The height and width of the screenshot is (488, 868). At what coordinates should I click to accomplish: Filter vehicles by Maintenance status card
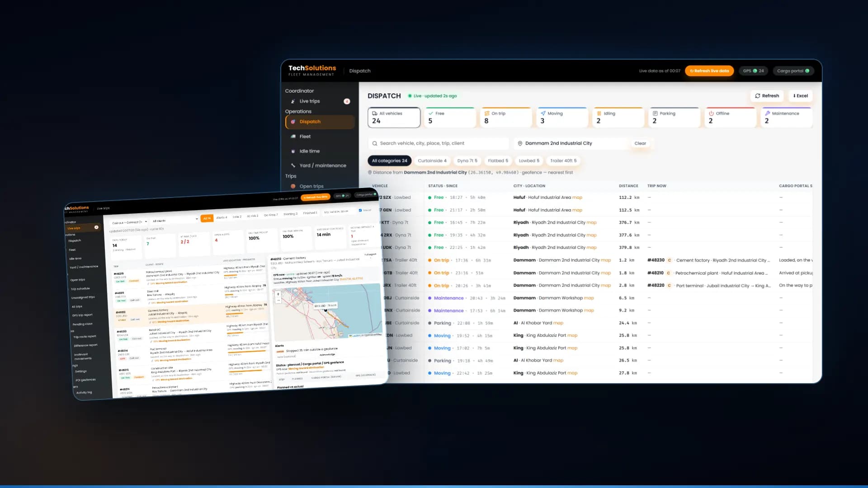click(787, 117)
